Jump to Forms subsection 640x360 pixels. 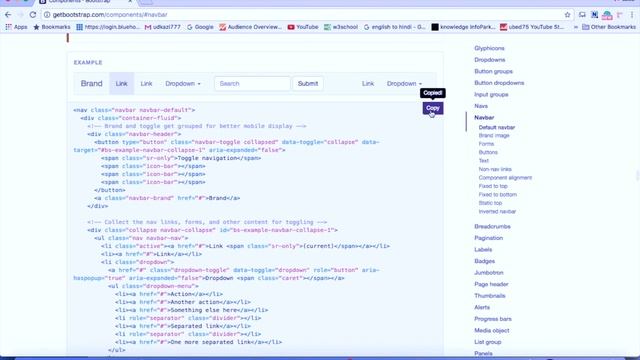[x=486, y=144]
